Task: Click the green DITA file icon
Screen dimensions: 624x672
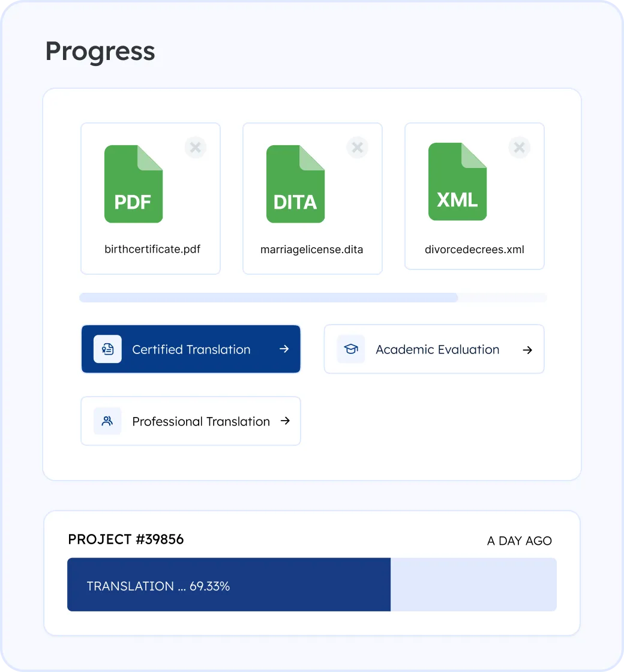Action: point(295,184)
